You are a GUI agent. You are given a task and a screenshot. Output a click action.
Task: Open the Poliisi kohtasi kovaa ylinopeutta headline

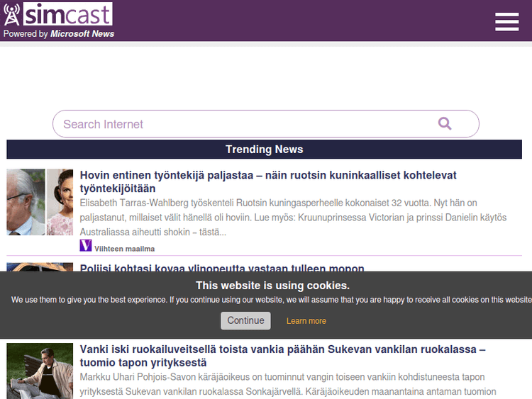click(222, 268)
